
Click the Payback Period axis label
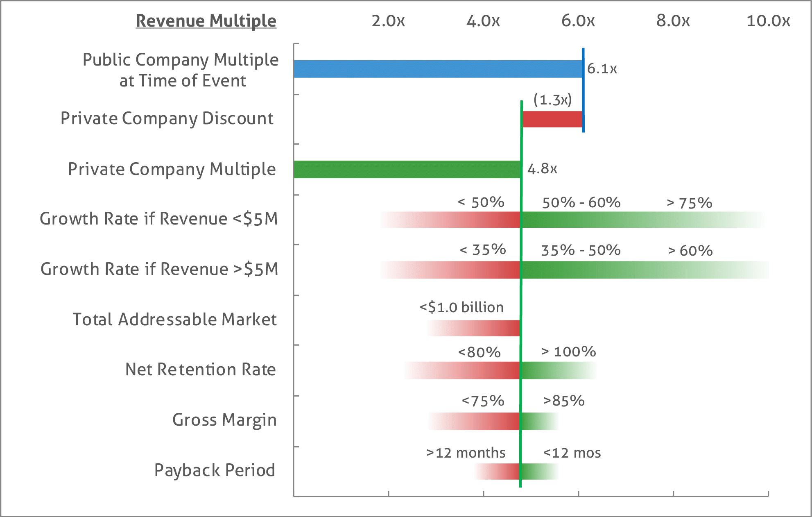(x=215, y=470)
